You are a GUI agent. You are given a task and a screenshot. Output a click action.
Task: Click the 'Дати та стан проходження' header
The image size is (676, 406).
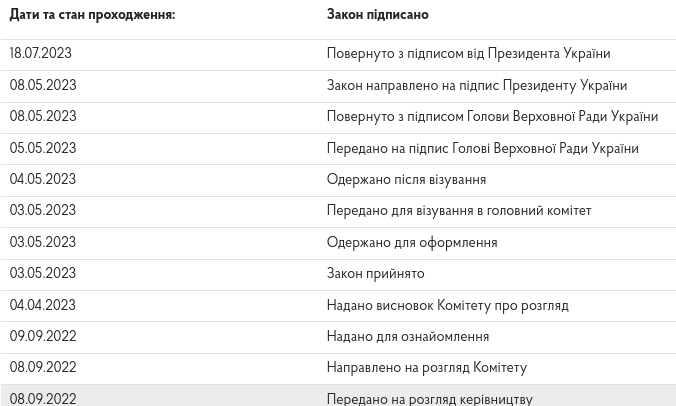click(92, 15)
